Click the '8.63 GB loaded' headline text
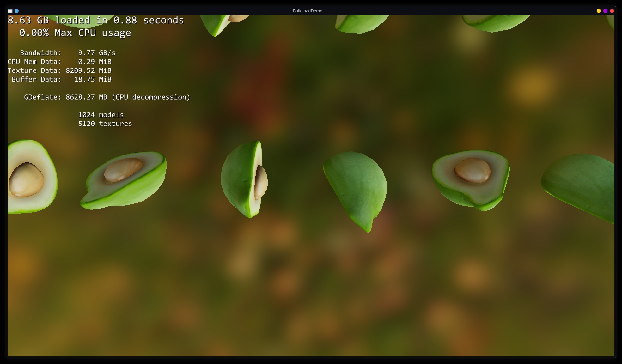The width and height of the screenshot is (622, 364). [95, 21]
